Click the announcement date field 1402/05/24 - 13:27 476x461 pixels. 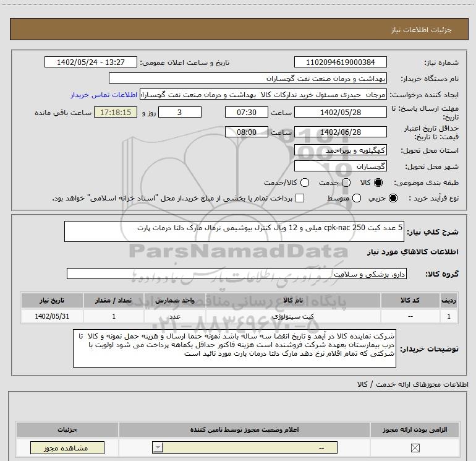coord(91,62)
